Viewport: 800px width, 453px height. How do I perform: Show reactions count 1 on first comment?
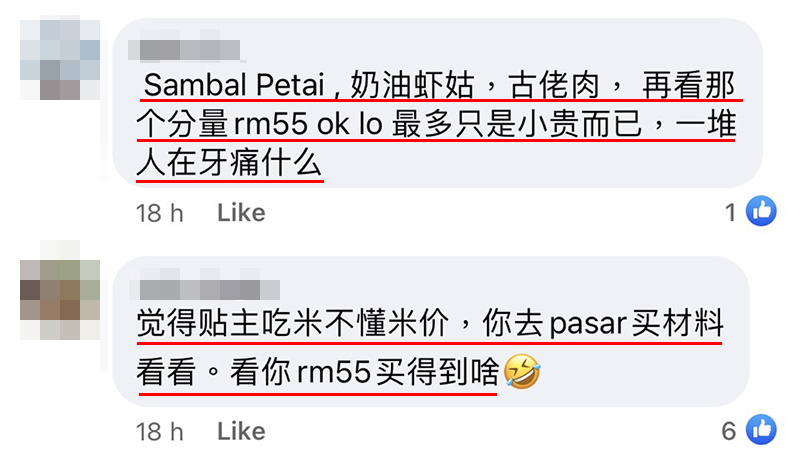[731, 213]
